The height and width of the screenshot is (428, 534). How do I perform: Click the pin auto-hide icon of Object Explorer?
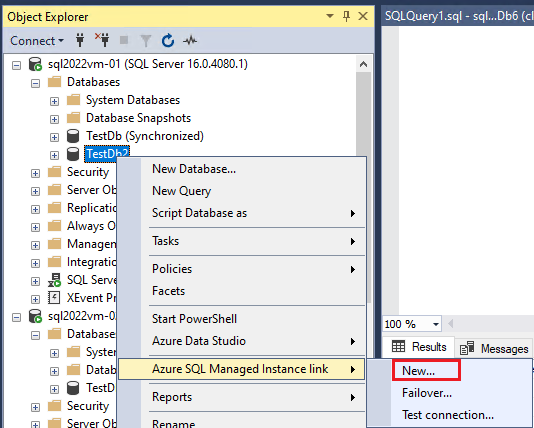(346, 16)
